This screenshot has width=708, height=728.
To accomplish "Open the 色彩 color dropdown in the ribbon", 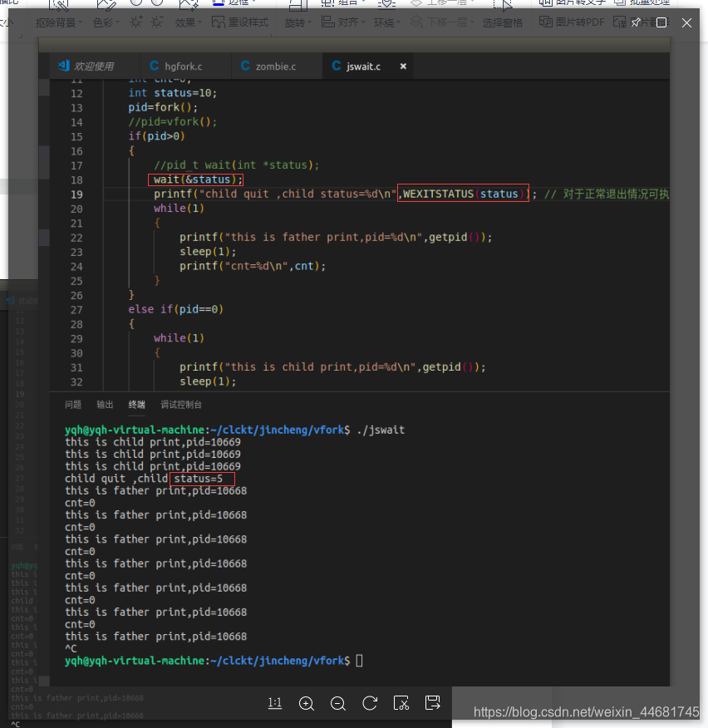I will pos(106,22).
